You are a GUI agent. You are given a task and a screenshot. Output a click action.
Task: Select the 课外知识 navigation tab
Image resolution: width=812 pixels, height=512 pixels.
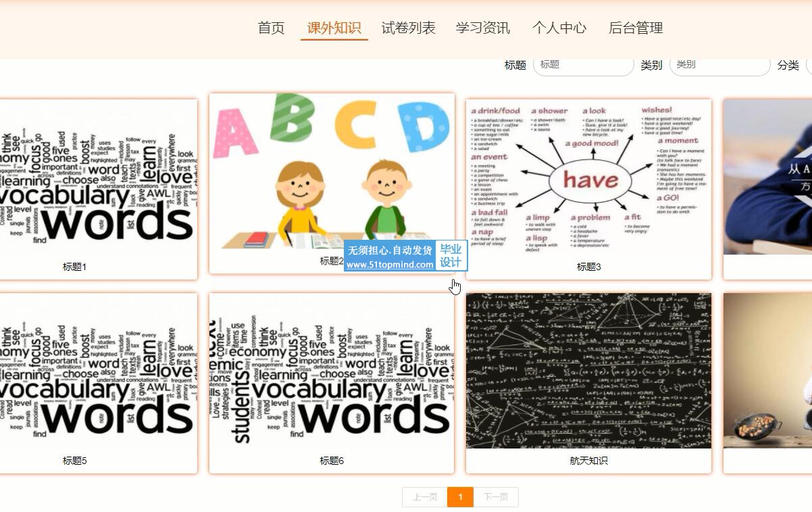coord(334,28)
